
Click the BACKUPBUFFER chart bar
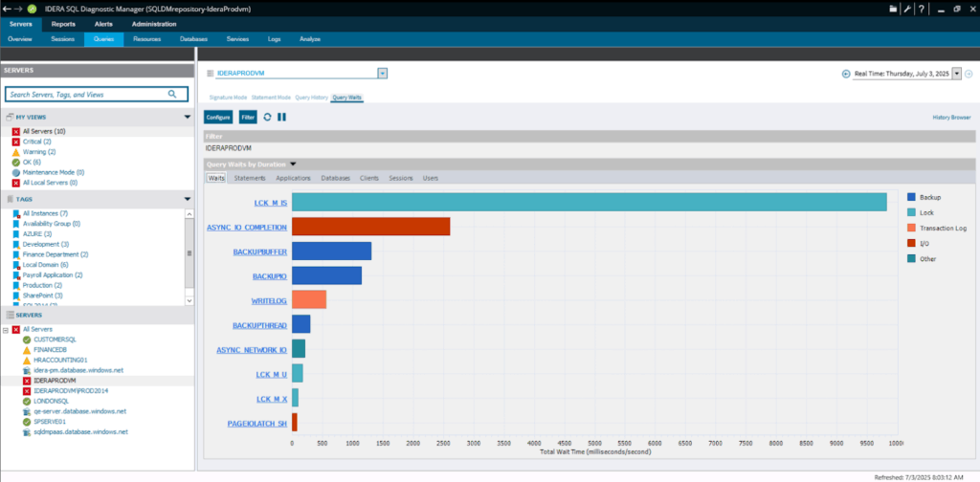click(x=331, y=251)
